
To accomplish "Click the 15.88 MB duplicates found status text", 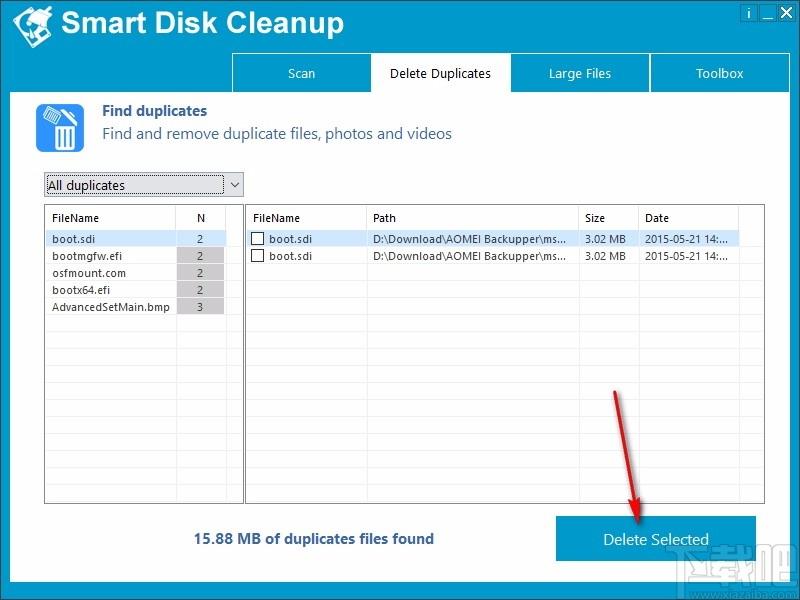I will pyautogui.click(x=314, y=539).
